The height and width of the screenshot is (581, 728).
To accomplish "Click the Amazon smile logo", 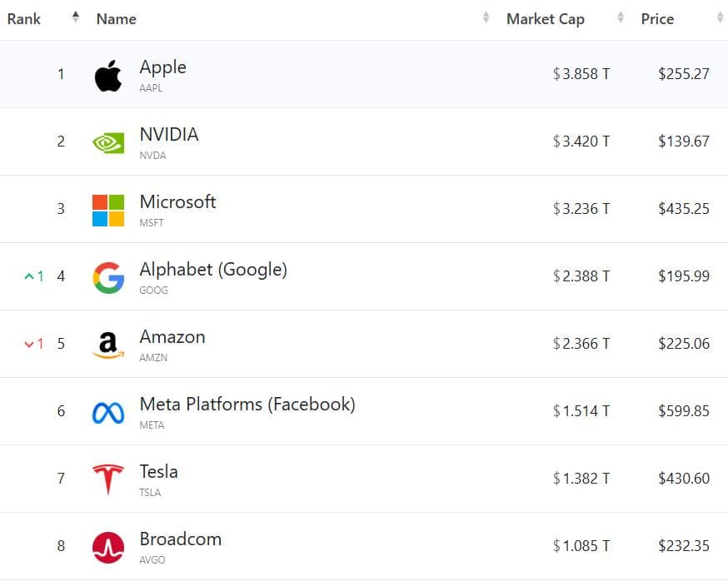I will coord(108,345).
